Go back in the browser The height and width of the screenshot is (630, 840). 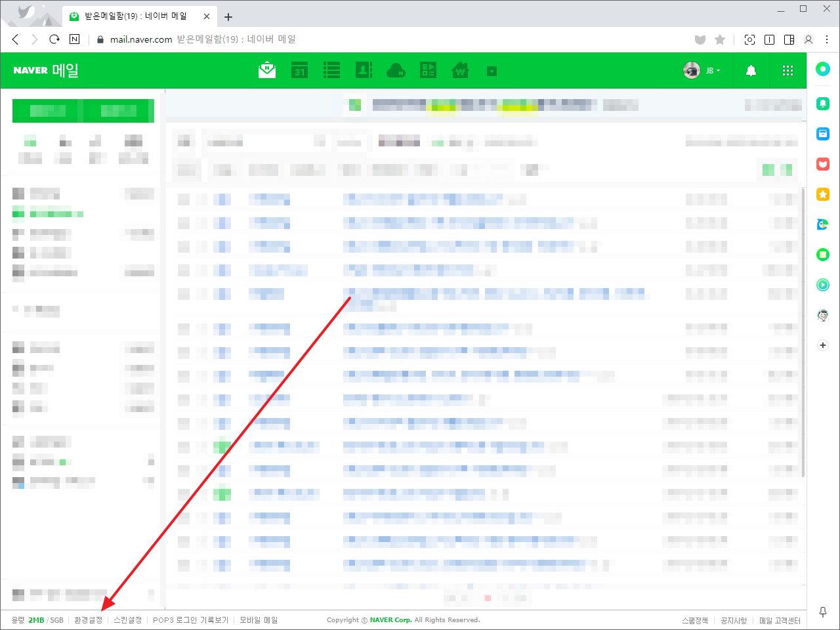pyautogui.click(x=16, y=39)
